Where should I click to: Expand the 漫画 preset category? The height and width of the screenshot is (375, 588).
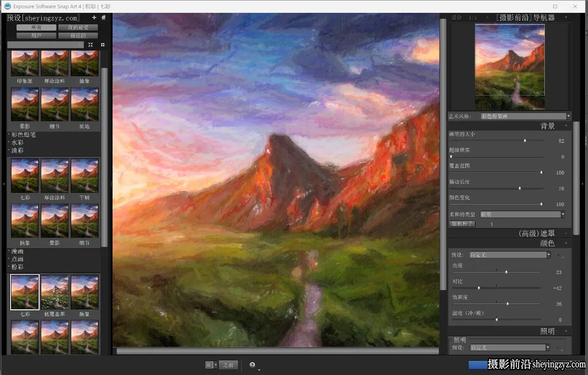click(17, 252)
